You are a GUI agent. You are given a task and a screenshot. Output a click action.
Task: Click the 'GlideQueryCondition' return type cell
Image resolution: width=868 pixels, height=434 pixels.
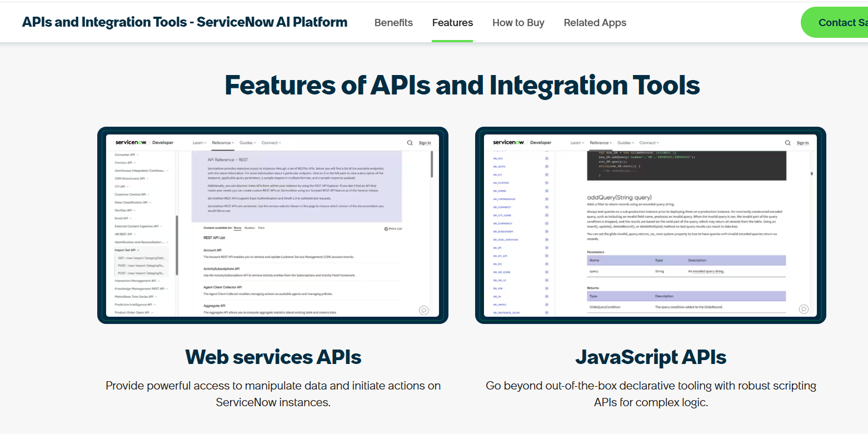point(605,307)
